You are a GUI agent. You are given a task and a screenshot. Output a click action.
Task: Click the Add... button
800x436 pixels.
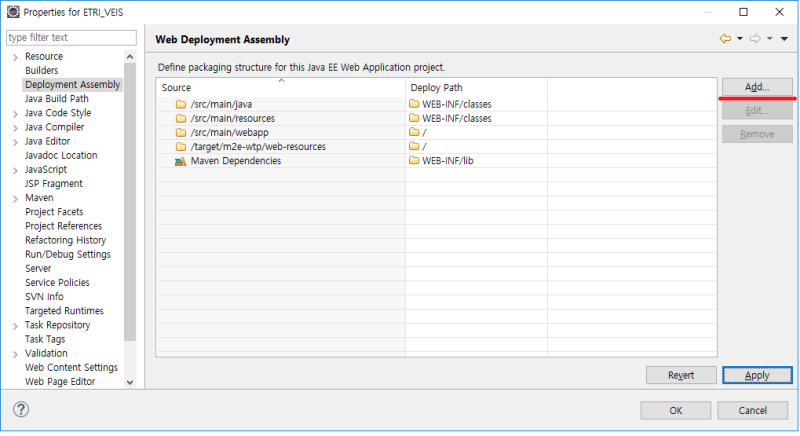pos(757,87)
